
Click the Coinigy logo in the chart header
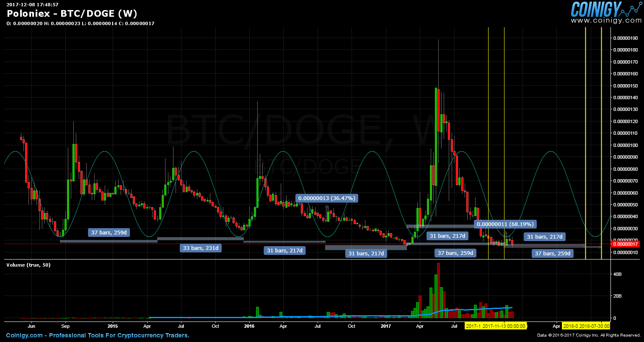click(605, 9)
